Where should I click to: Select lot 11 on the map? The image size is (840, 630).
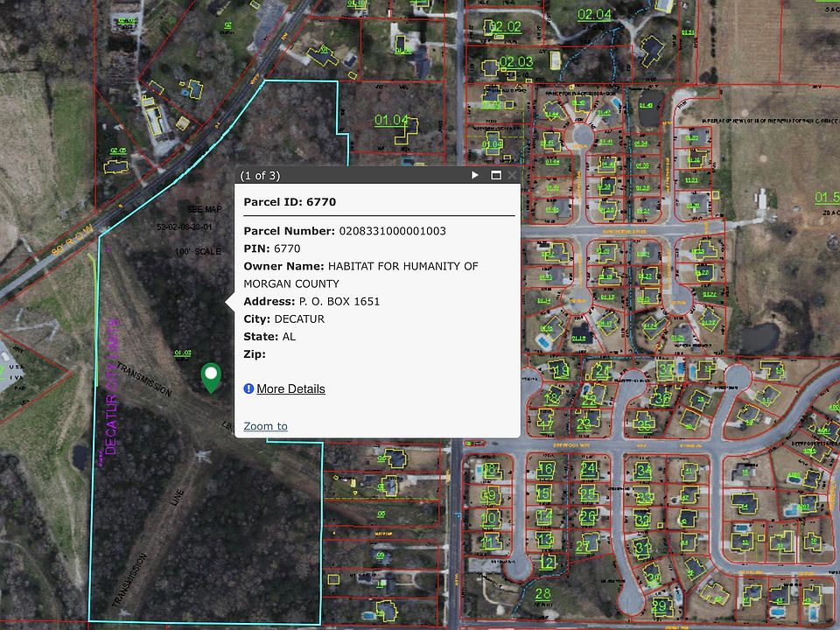[x=488, y=542]
